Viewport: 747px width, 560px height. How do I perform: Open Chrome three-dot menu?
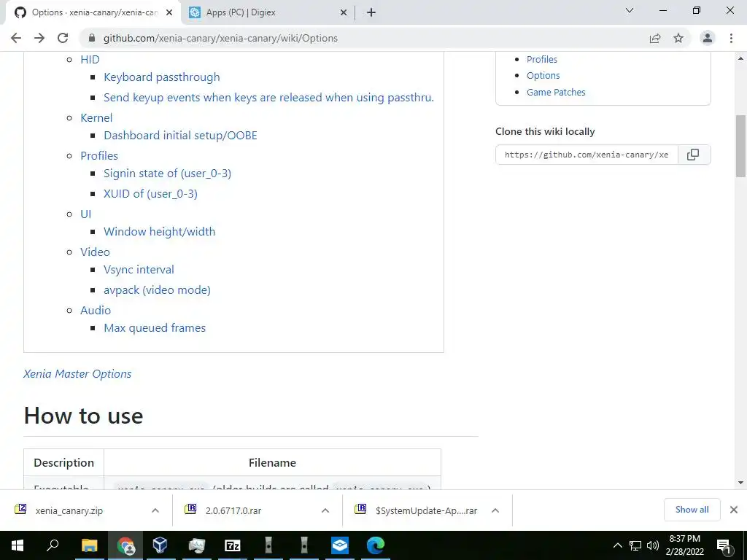click(x=731, y=38)
